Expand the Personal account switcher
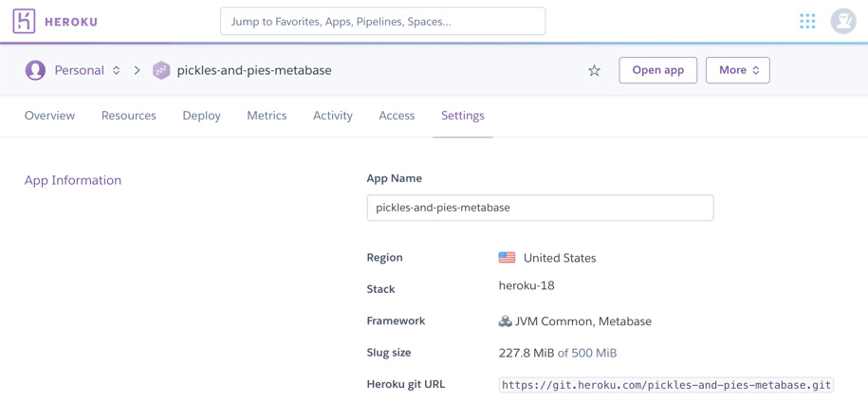Screen dimensions: 868x403 pos(116,70)
